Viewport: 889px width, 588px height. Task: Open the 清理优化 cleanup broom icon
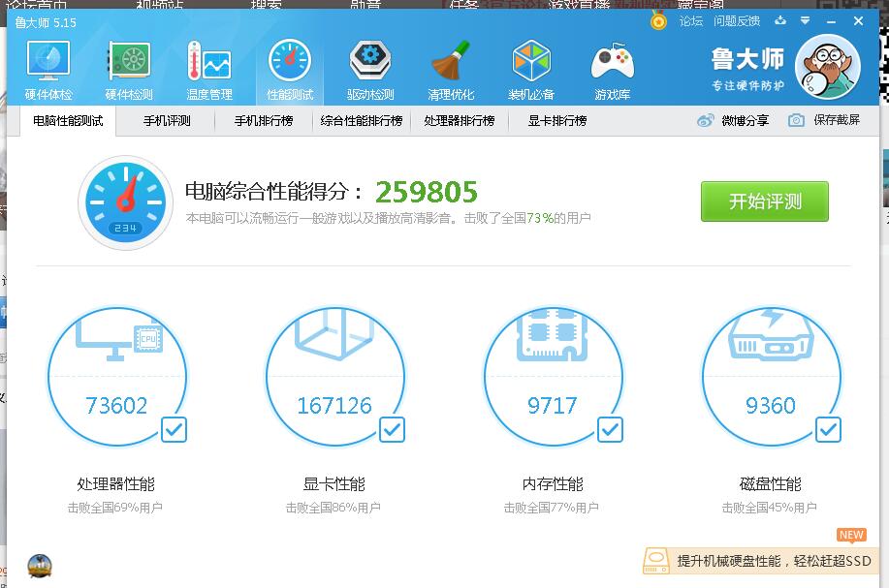451,61
